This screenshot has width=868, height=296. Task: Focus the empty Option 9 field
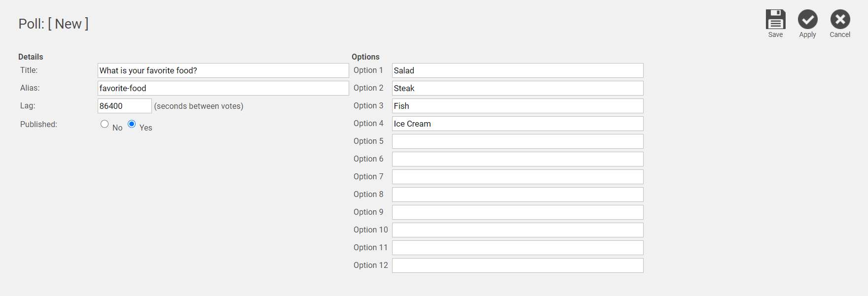pyautogui.click(x=517, y=212)
